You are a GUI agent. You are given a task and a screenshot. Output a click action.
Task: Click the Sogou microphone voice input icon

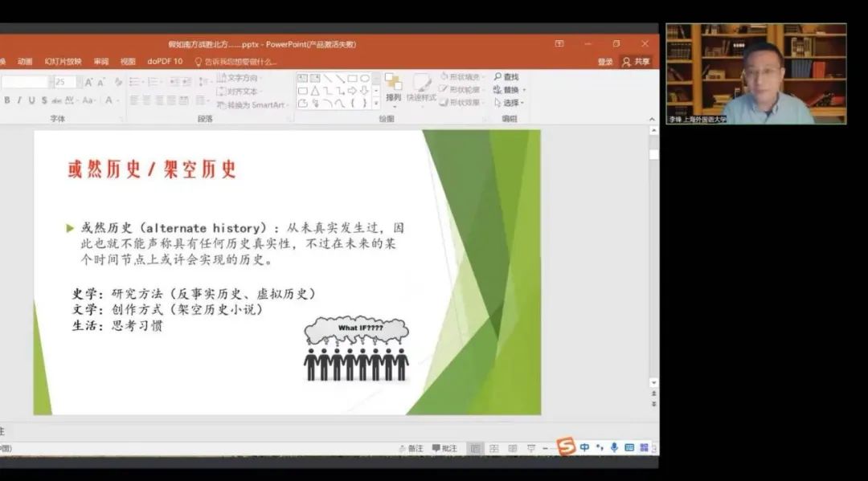tap(614, 447)
